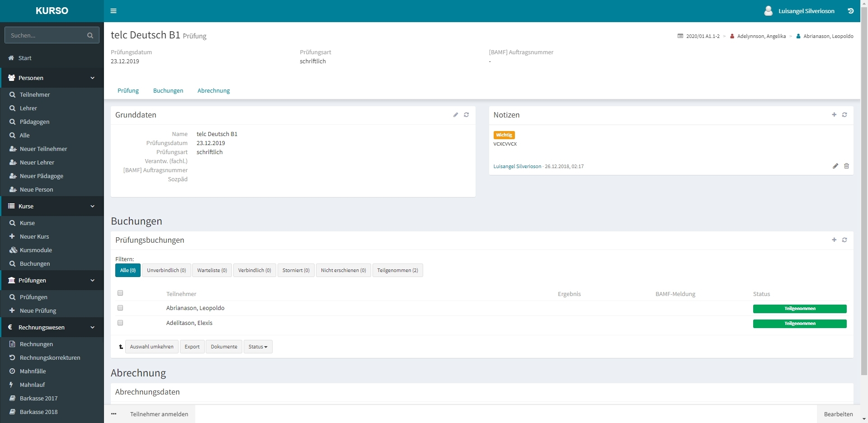Click the Export button
Viewport: 868px width, 423px height.
192,347
